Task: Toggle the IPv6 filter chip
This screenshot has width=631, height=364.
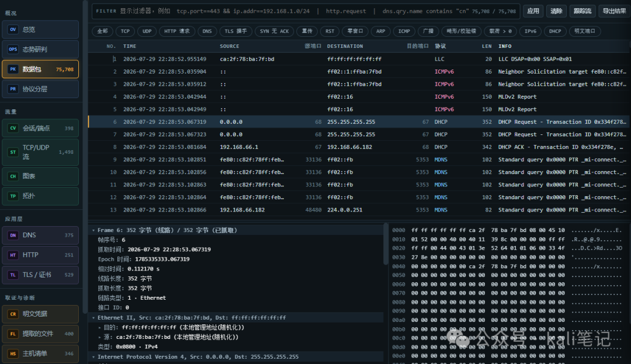Action: click(530, 31)
